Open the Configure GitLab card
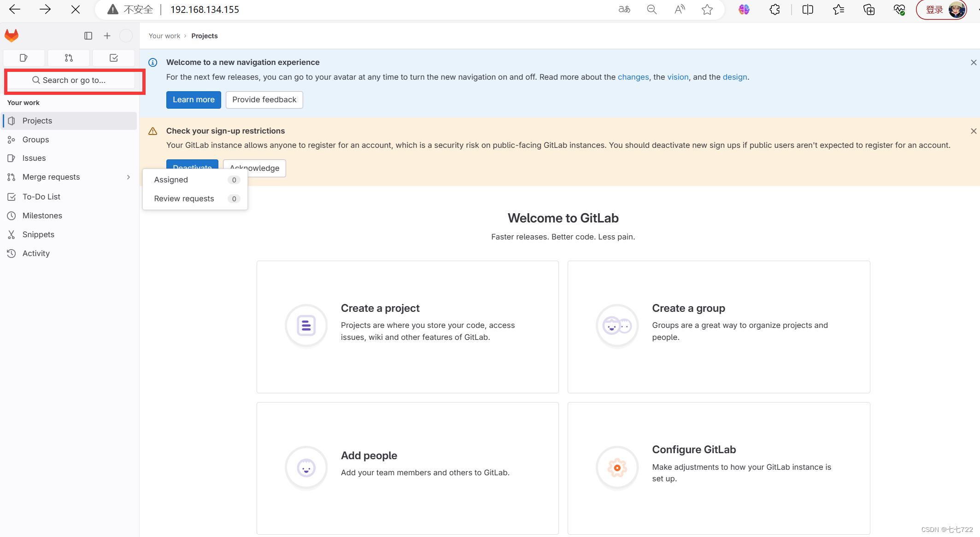Viewport: 980px width, 537px height. (719, 468)
